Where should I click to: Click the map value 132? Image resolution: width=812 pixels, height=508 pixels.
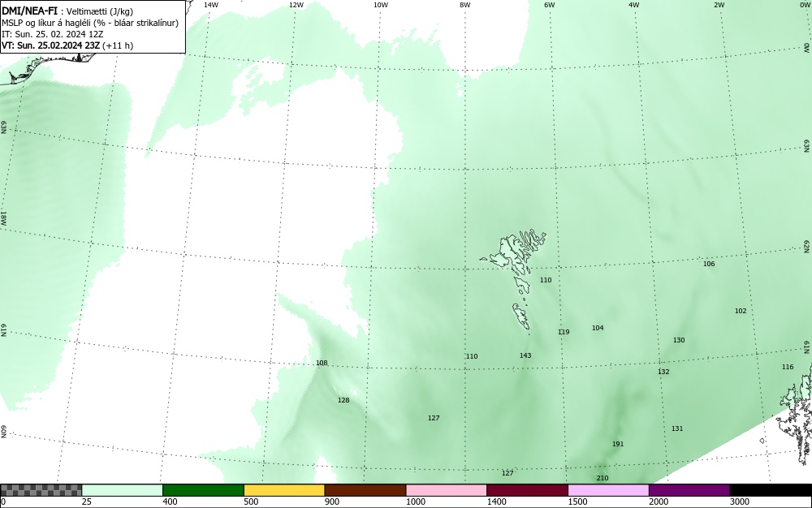tap(663, 372)
